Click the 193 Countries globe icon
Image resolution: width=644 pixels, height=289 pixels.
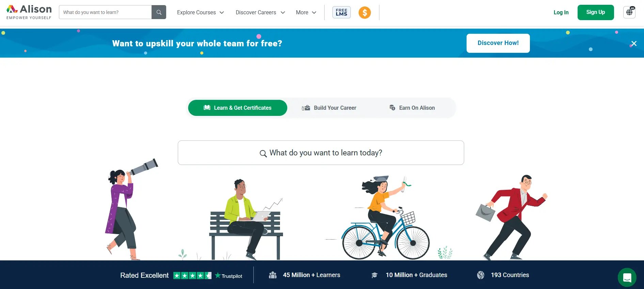pos(481,275)
